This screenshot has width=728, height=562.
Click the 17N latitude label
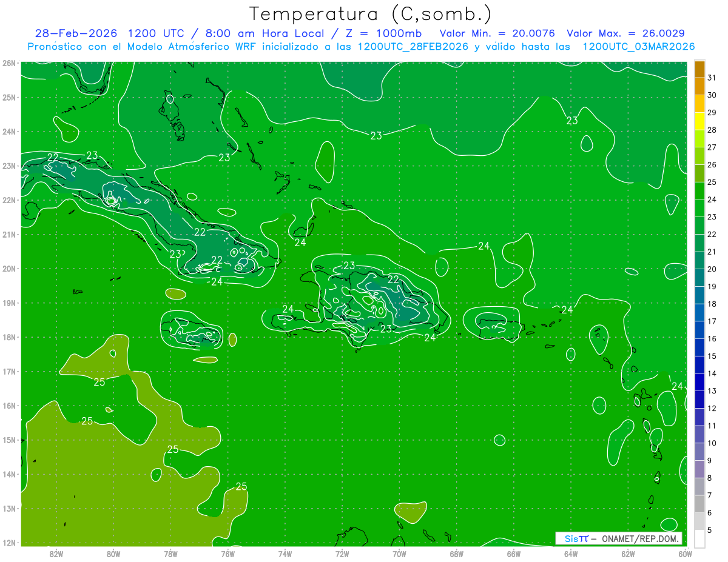pyautogui.click(x=8, y=371)
